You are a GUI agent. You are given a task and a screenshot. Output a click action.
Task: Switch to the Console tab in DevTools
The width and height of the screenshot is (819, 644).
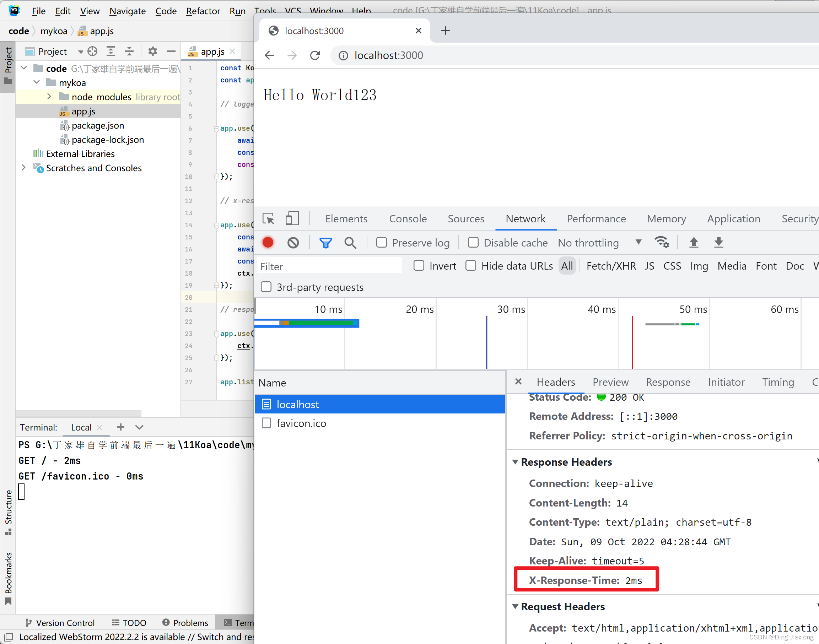click(408, 219)
